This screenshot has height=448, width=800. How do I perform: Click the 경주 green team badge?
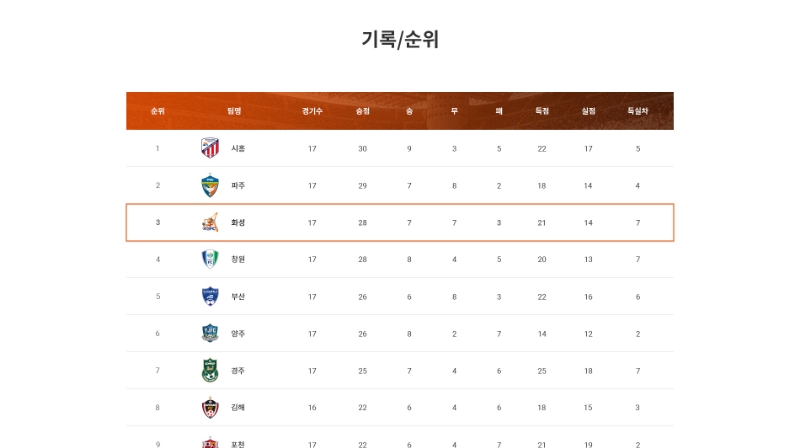[x=210, y=370]
